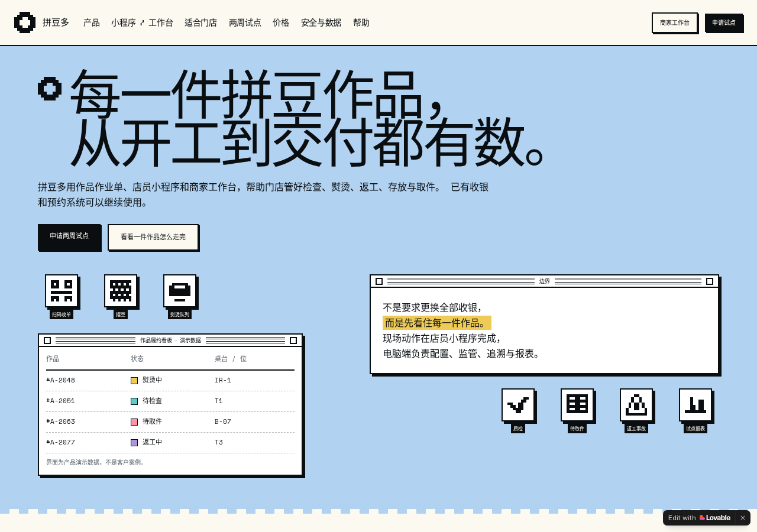This screenshot has width=757, height=532.
Task: Go to 小程序 工作台 nav item
Action: (142, 22)
